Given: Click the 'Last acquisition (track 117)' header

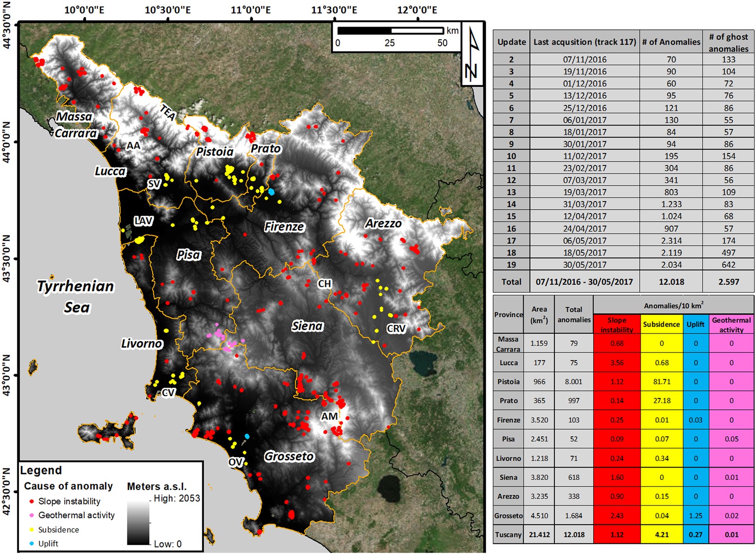Looking at the screenshot, I should pos(584,42).
